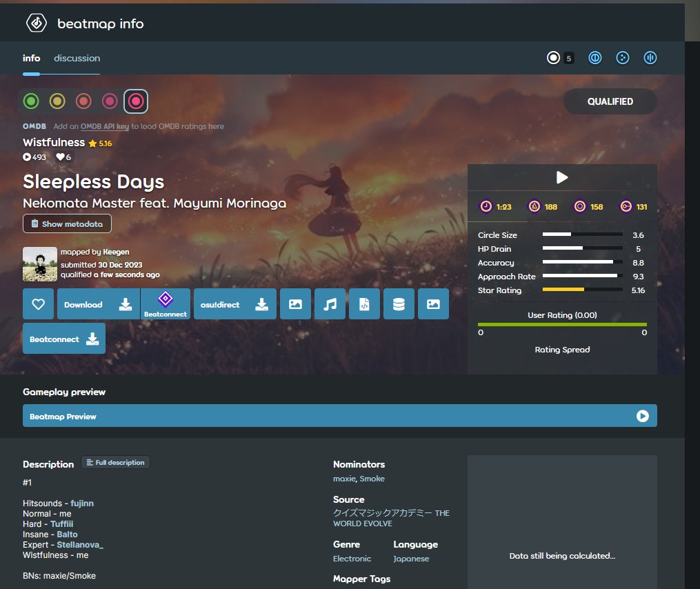Open the OMDB API key link
Screen dimensions: 700x589
104,126
